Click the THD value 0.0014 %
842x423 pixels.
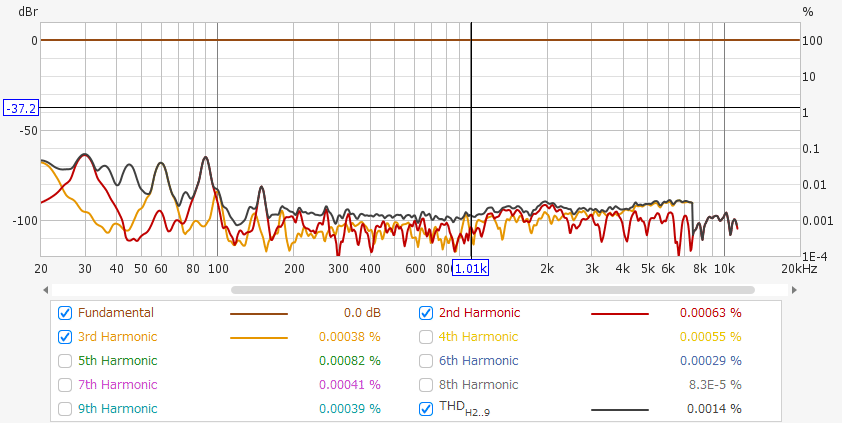[714, 409]
